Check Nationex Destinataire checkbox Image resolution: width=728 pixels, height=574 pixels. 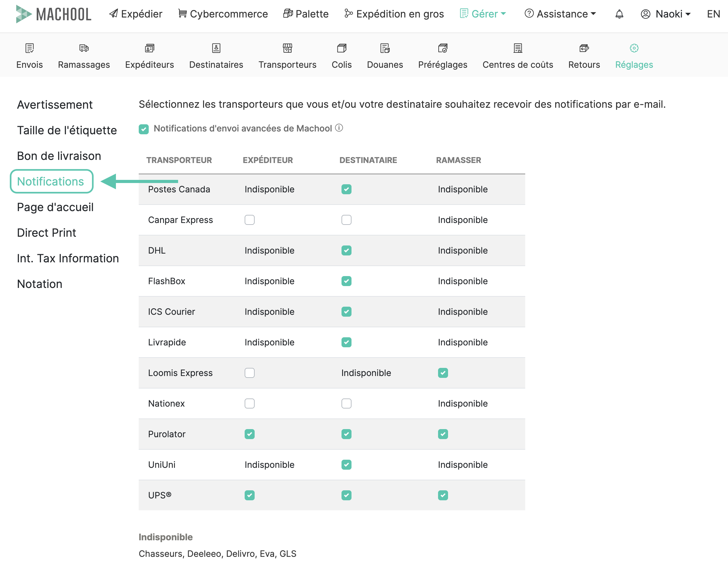pyautogui.click(x=346, y=403)
